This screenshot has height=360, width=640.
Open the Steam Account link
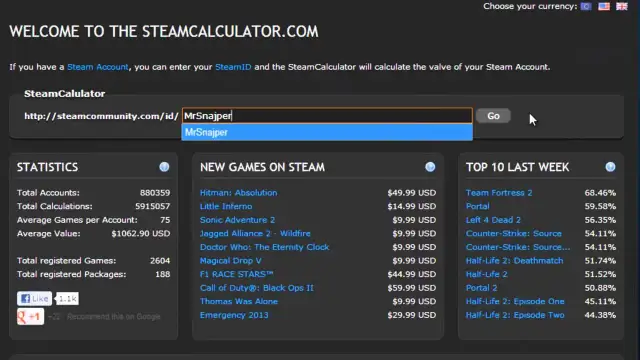coord(98,67)
